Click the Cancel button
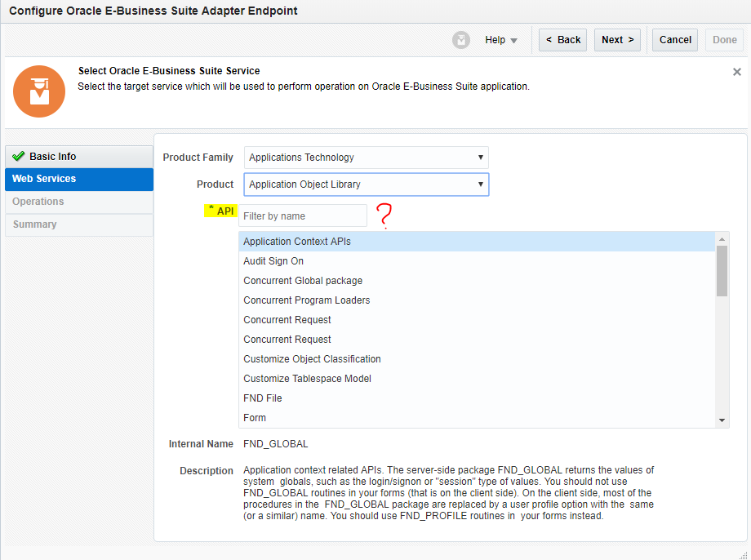Screen dimensions: 751x560 click(674, 39)
